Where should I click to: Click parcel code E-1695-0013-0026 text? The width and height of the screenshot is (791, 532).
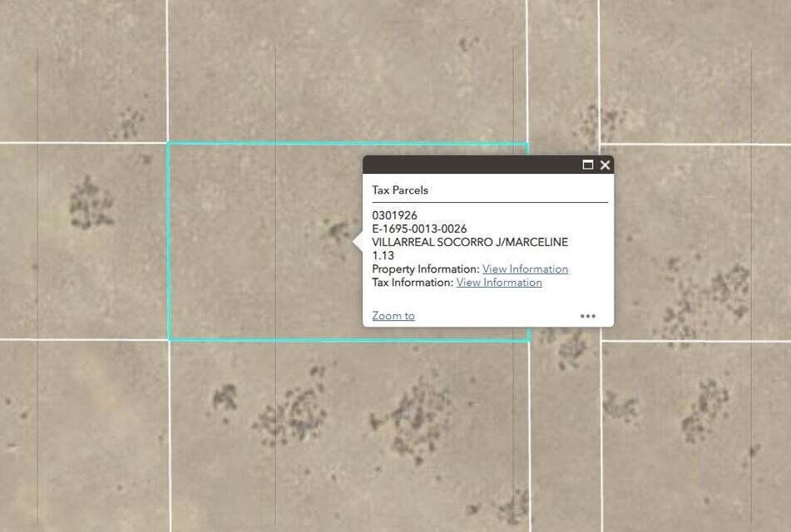pos(419,229)
